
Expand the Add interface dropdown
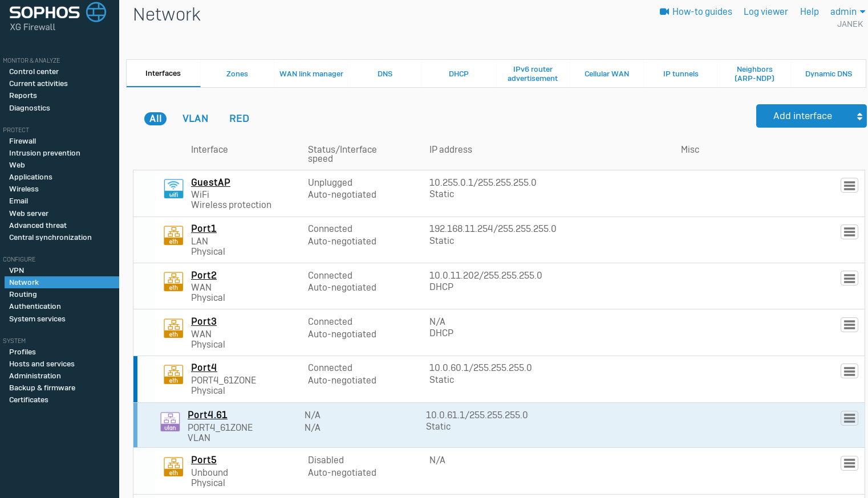click(x=859, y=116)
